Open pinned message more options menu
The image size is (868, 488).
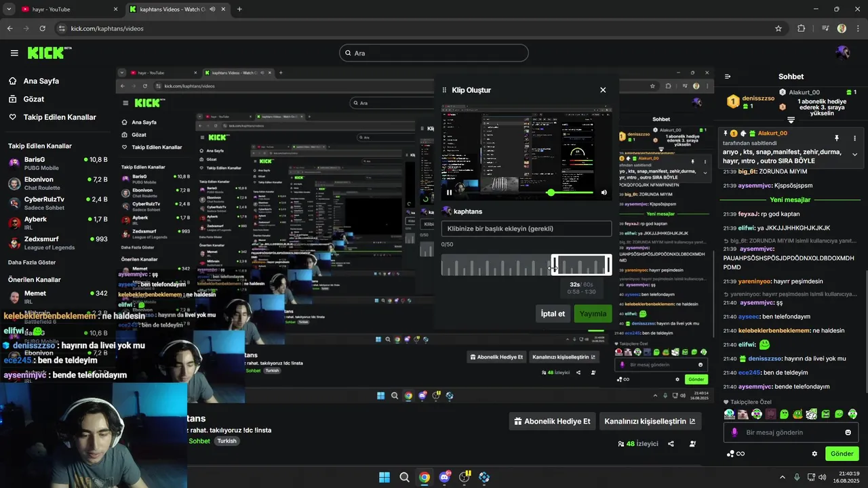pyautogui.click(x=854, y=138)
